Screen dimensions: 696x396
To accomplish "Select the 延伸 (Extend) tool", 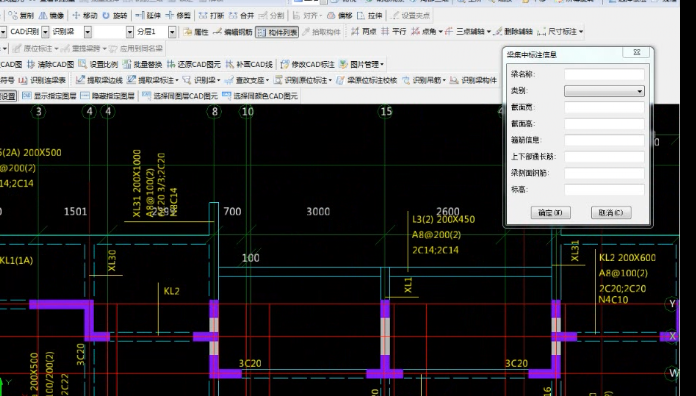I will [x=148, y=16].
